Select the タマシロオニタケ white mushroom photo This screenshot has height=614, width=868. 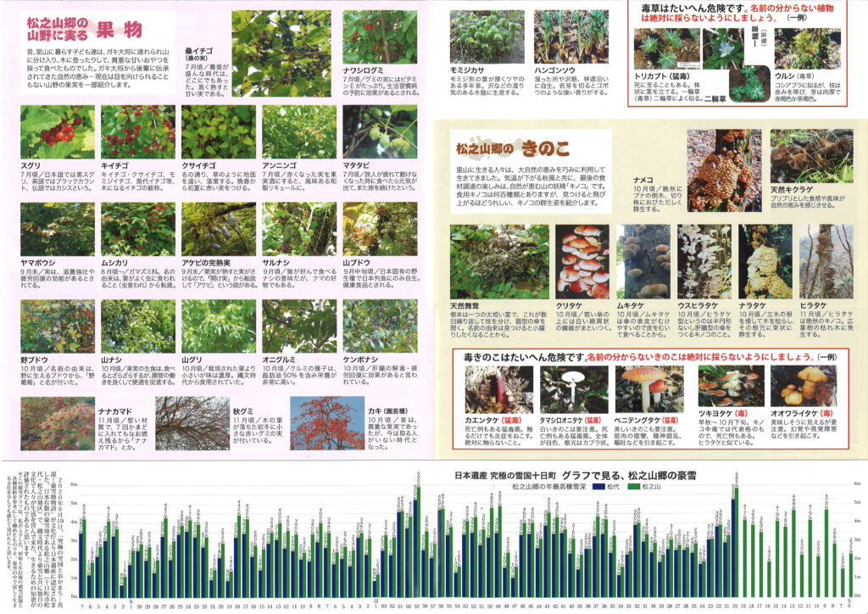tap(574, 388)
